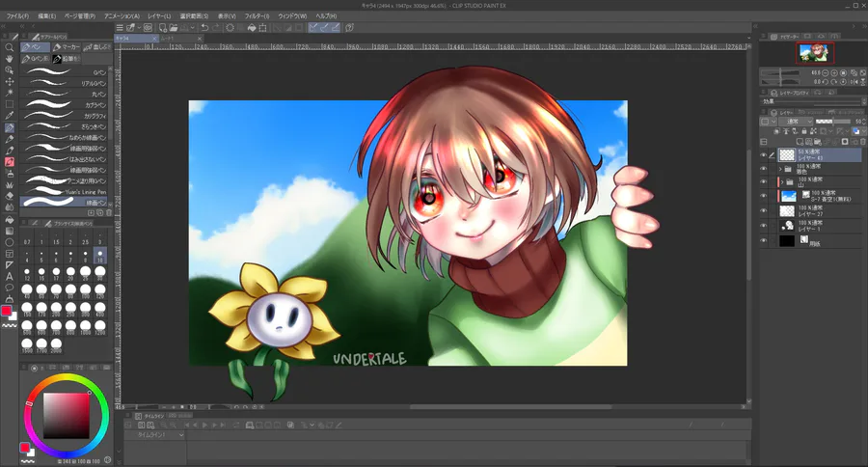Select the Hand move tool
Screen dimensions: 868x467
click(x=10, y=59)
